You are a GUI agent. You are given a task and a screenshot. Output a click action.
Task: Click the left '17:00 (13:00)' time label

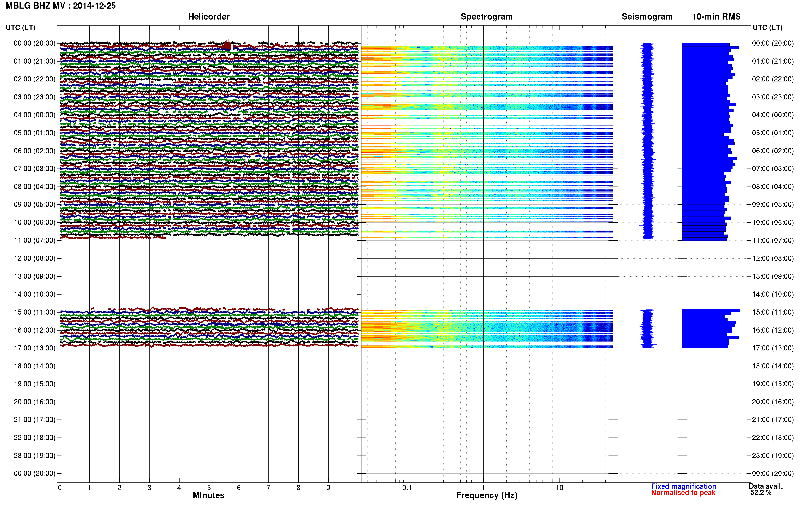click(x=35, y=348)
